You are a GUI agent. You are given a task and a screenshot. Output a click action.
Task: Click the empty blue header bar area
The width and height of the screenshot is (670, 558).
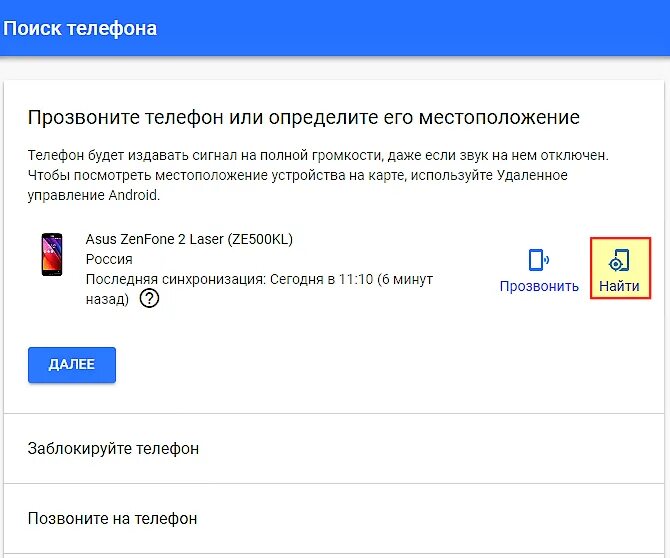[420, 28]
